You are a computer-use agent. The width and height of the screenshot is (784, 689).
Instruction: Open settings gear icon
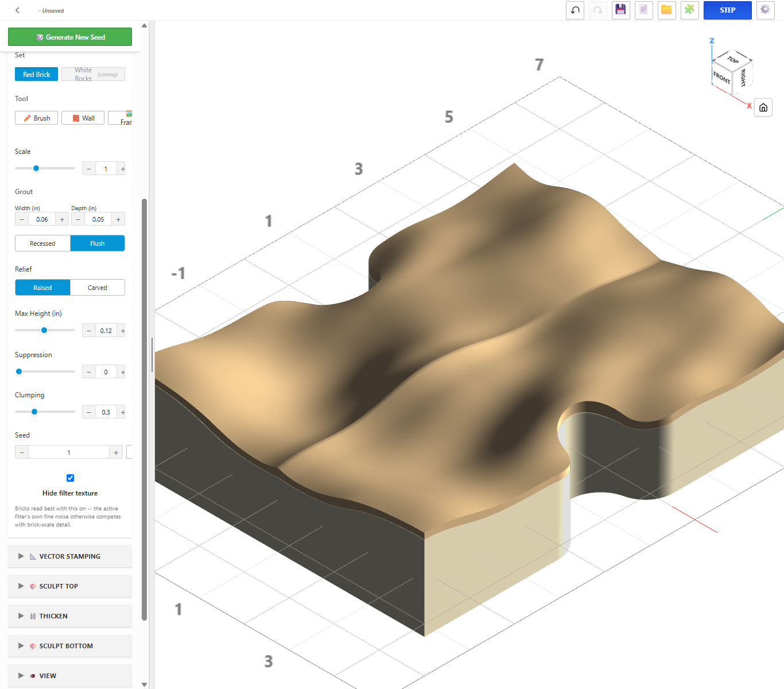766,10
